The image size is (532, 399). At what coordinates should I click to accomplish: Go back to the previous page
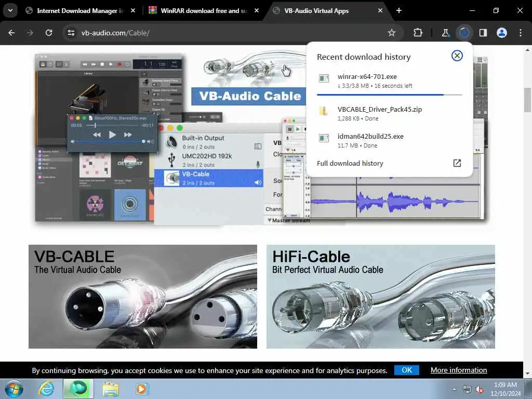pyautogui.click(x=11, y=33)
